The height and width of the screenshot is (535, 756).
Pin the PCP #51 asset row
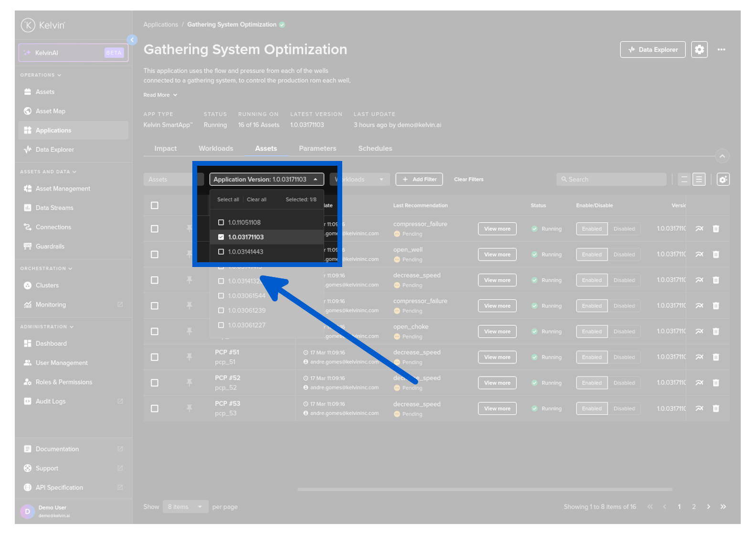coord(189,357)
